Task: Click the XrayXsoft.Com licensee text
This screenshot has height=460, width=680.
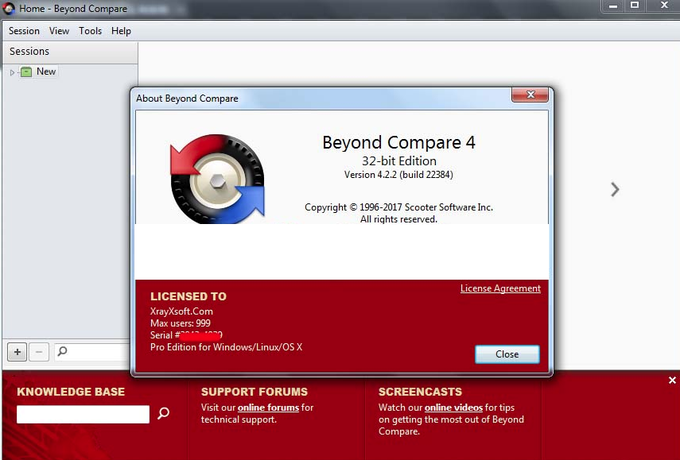Action: (181, 311)
